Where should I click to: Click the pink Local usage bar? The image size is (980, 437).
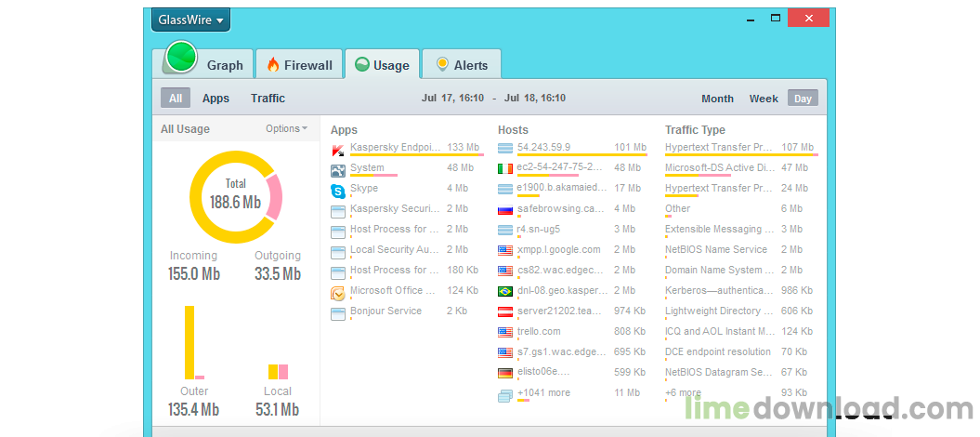point(283,372)
